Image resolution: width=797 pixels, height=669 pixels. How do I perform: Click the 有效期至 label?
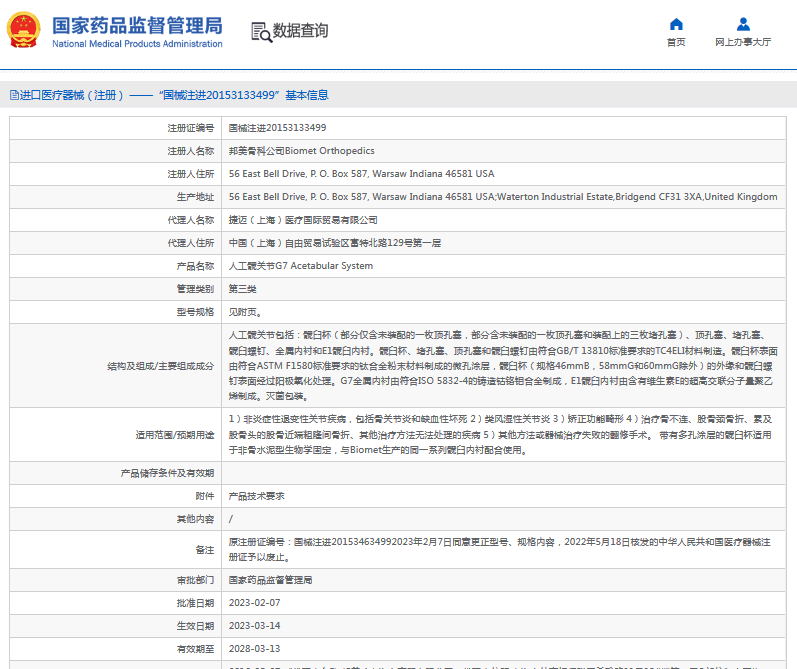(x=196, y=649)
